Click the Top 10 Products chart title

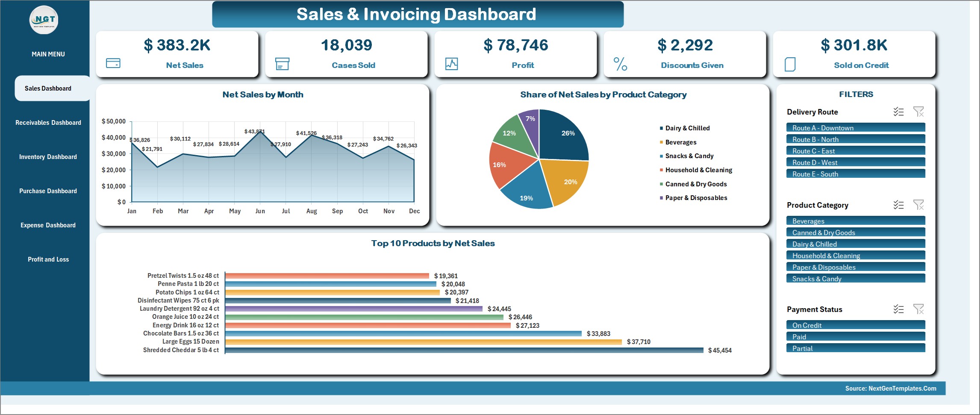point(433,243)
